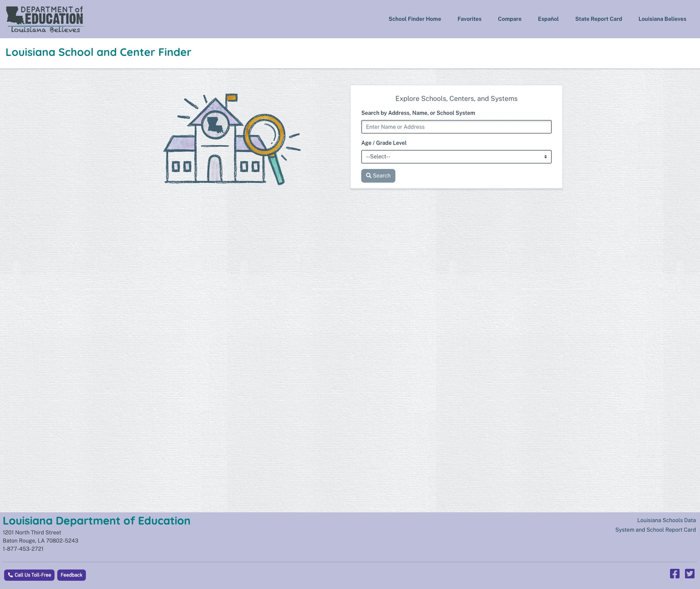
Task: Click the phone number 1-877-453-2721
Action: [x=23, y=549]
